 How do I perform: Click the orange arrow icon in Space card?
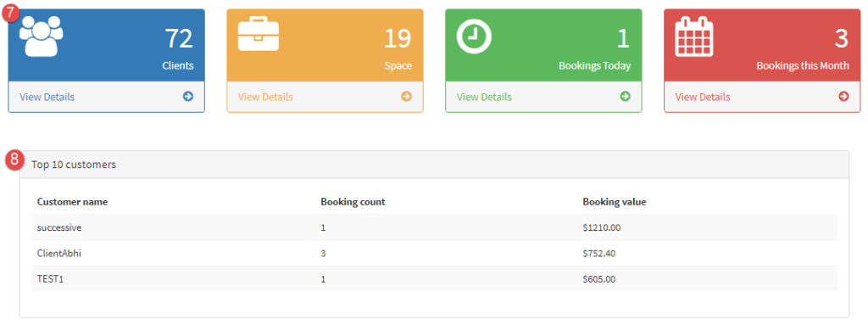[406, 97]
